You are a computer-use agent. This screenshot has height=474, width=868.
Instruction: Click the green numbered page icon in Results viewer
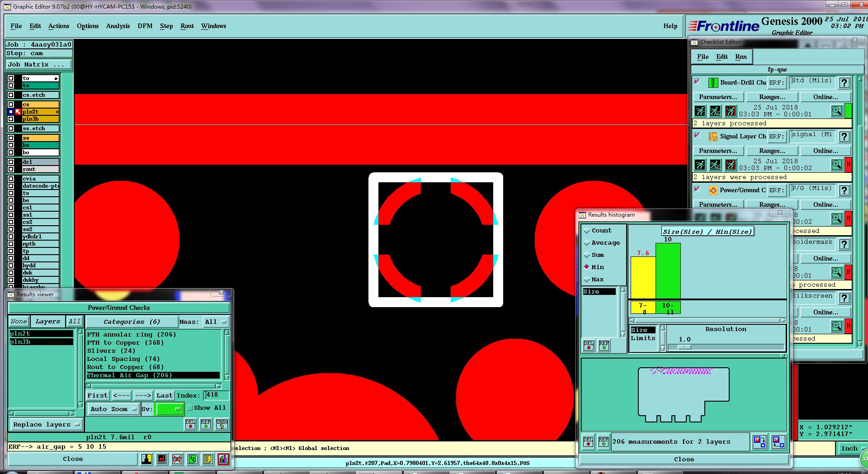(x=192, y=459)
